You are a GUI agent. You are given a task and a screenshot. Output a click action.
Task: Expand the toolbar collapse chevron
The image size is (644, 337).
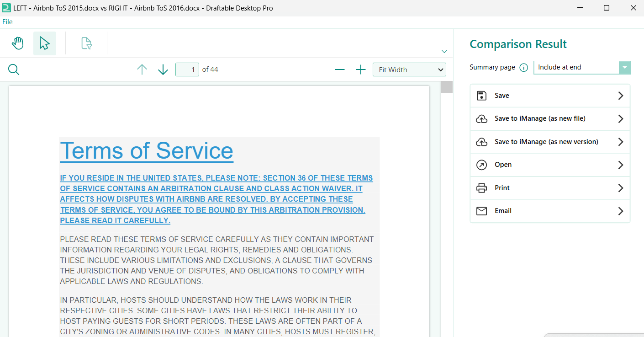click(x=444, y=51)
